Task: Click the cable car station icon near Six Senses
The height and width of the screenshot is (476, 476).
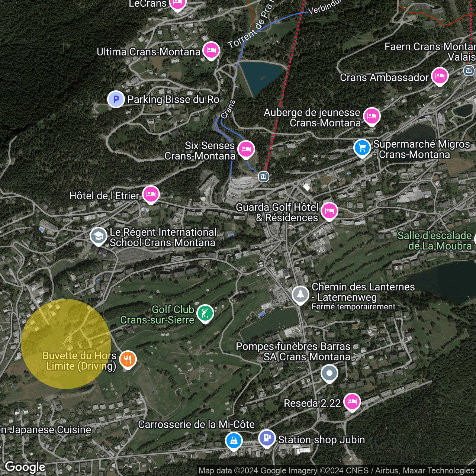Action: [x=264, y=177]
